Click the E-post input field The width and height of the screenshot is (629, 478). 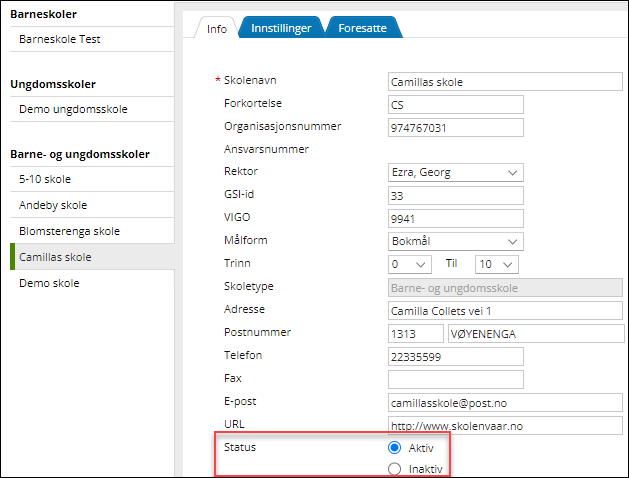(455, 402)
